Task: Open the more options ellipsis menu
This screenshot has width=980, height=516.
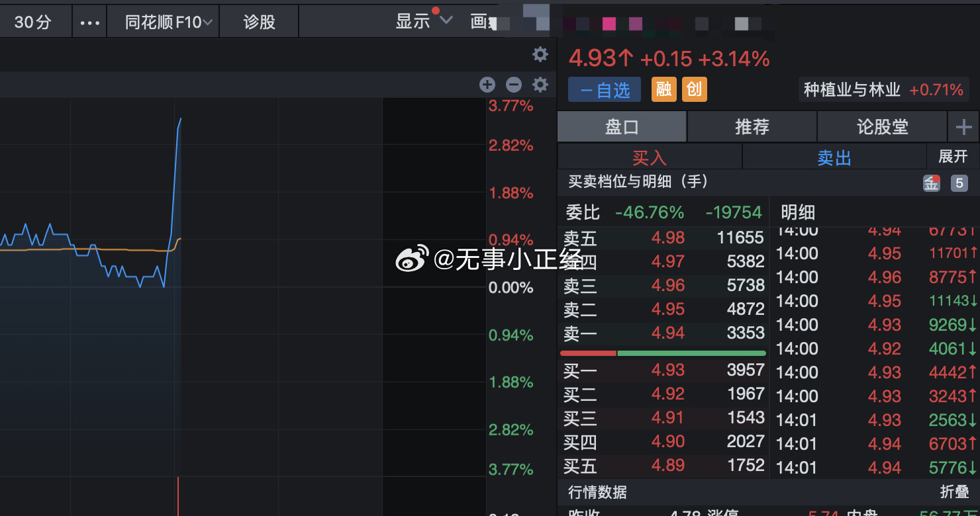Action: [89, 22]
